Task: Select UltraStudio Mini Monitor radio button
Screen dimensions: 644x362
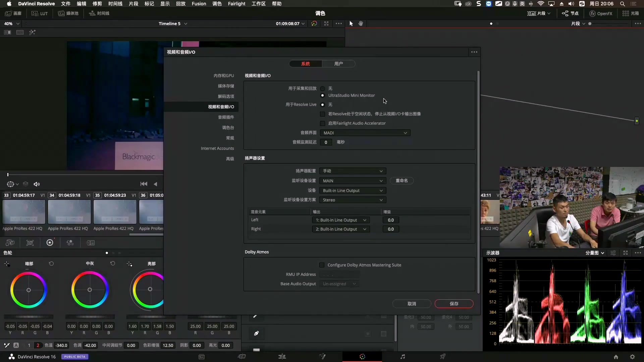Action: click(323, 96)
